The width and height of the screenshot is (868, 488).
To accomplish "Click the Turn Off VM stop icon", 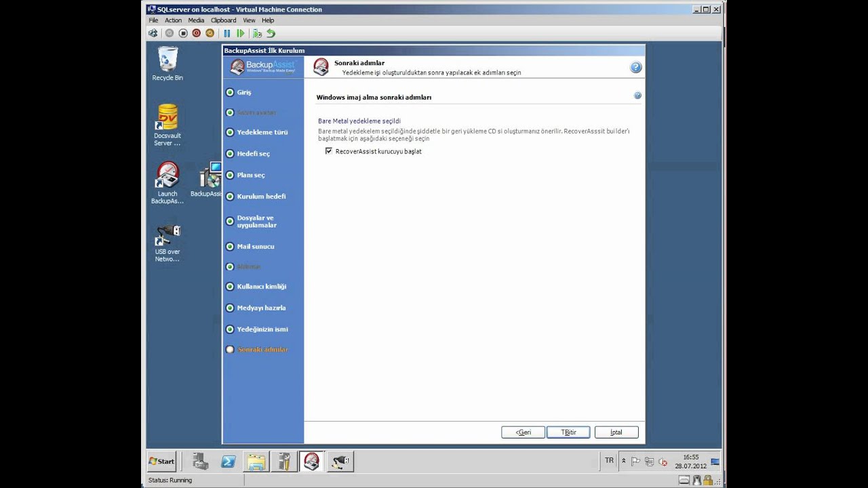I will point(183,33).
